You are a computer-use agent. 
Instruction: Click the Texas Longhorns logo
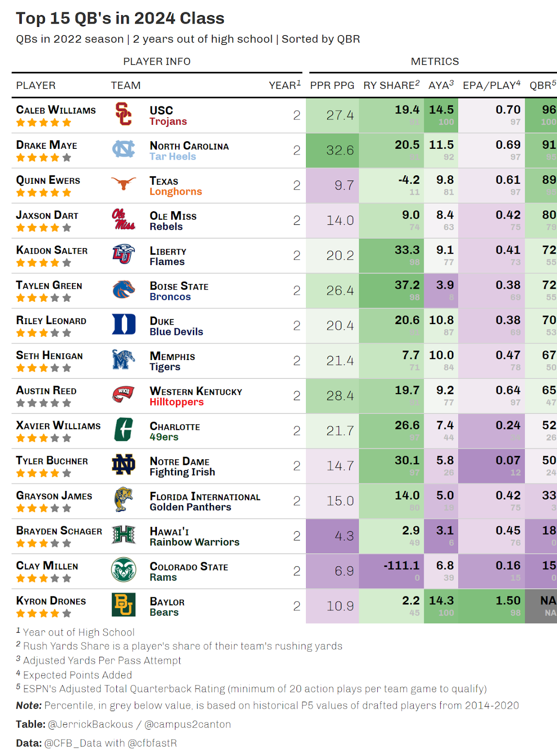coord(123,183)
